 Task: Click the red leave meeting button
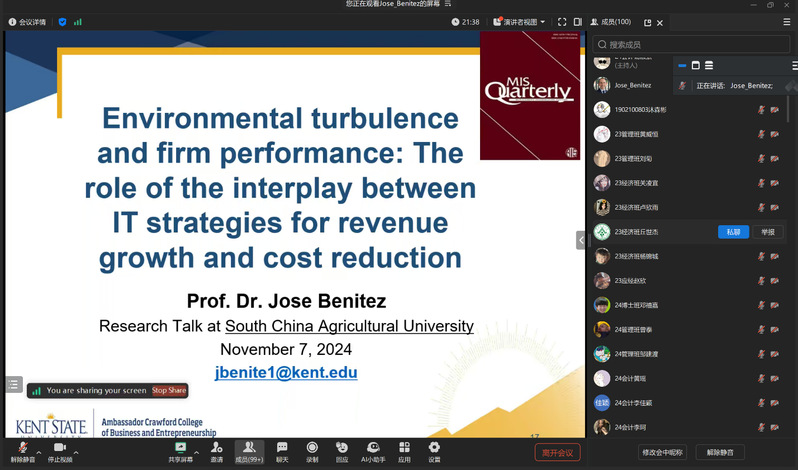(557, 452)
